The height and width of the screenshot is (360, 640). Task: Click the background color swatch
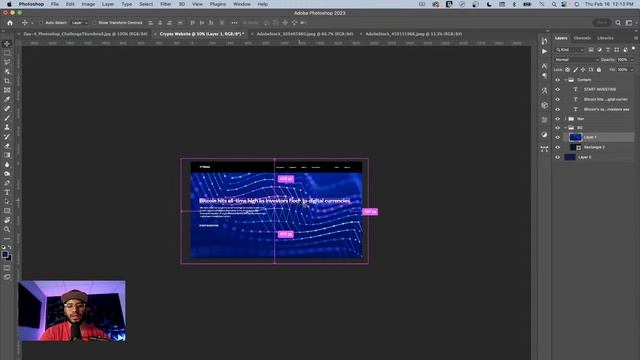(x=9, y=258)
